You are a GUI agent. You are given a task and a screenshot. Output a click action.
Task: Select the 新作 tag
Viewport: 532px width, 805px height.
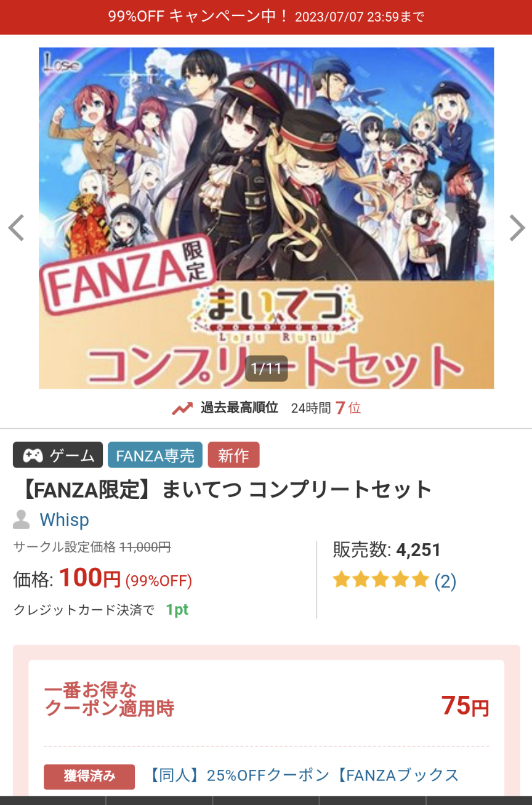click(233, 455)
